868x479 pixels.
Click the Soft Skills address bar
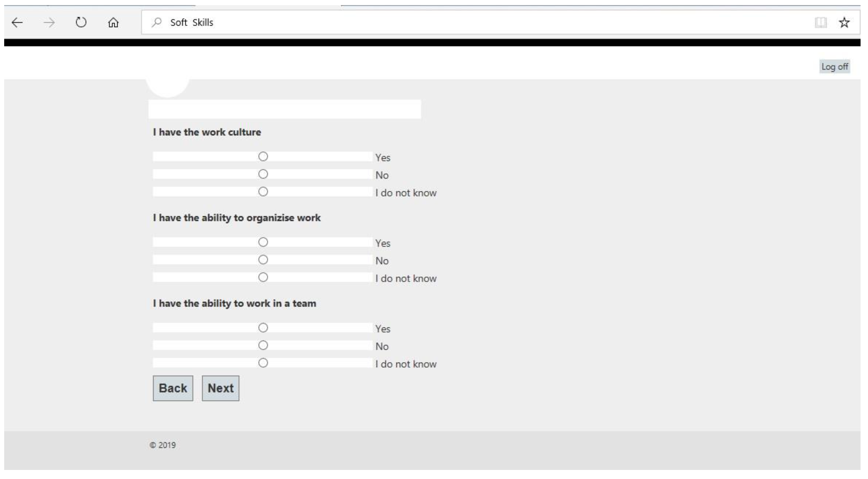pyautogui.click(x=472, y=23)
